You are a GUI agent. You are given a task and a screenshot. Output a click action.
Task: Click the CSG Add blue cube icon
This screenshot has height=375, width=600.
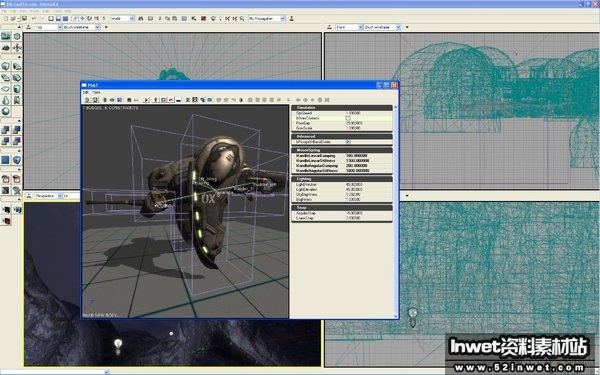click(5, 130)
